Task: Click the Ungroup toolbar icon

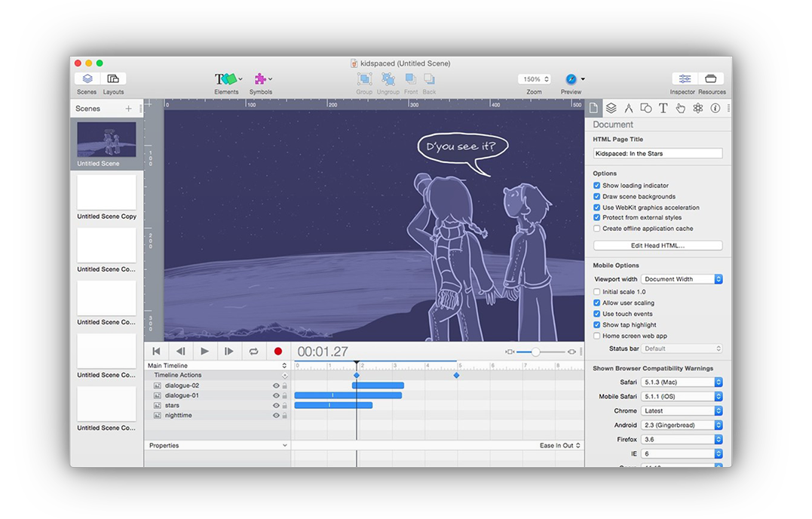Action: point(388,78)
